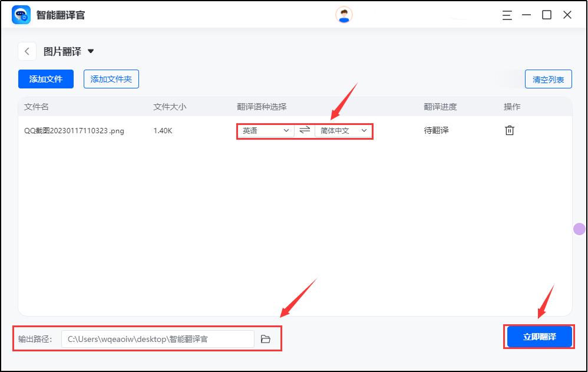Open the hamburger menu in the titlebar

click(x=507, y=15)
